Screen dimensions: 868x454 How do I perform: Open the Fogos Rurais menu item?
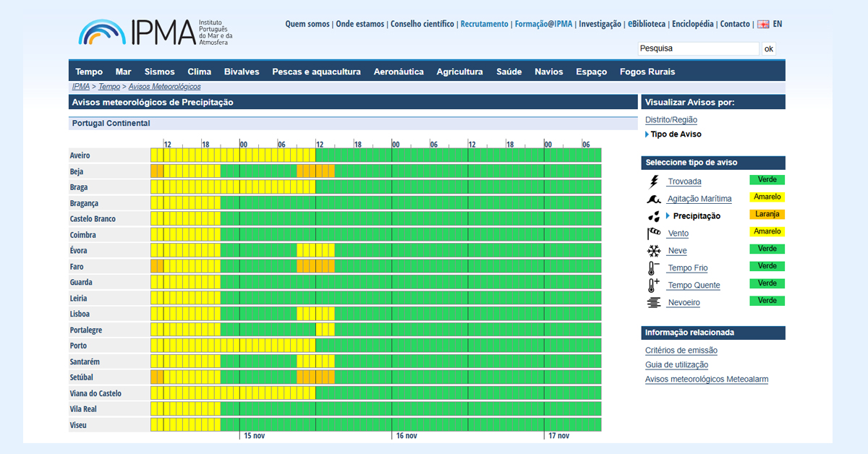(647, 72)
